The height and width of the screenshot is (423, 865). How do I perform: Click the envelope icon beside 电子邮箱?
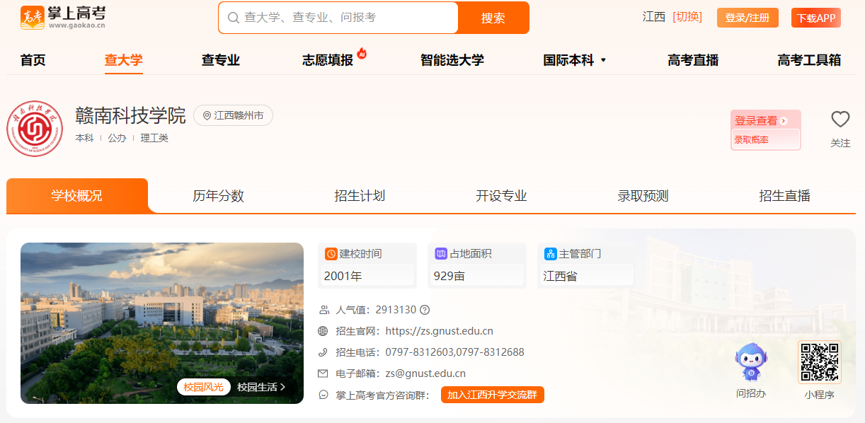pos(323,373)
